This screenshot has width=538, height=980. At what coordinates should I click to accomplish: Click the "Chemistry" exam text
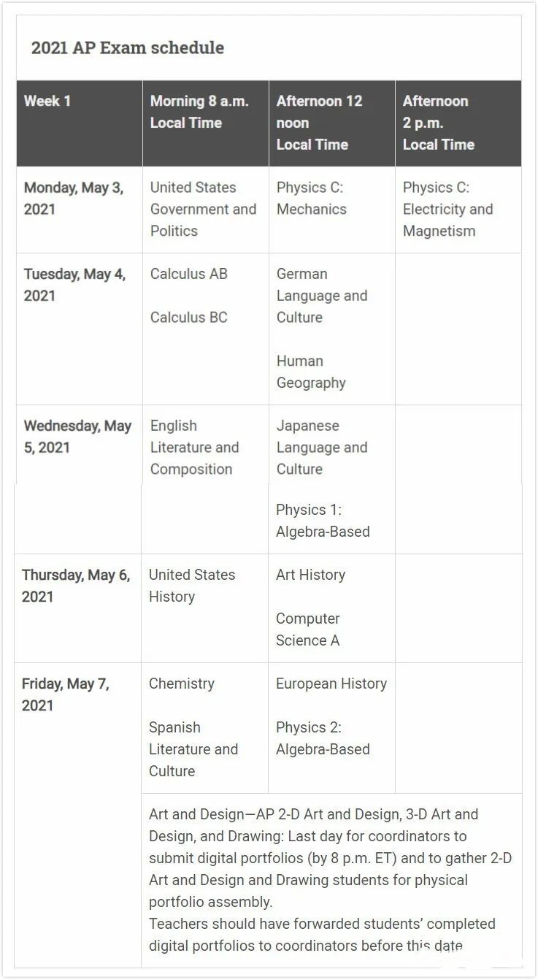(x=181, y=684)
